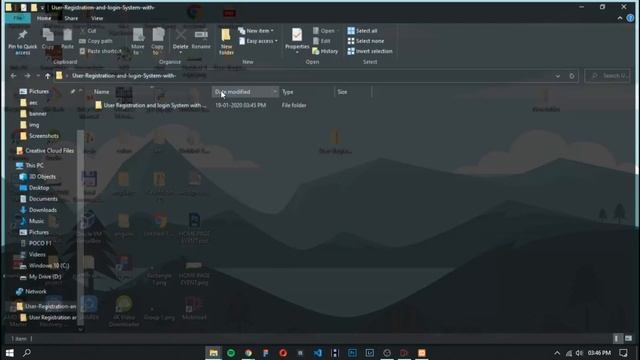Sort by the Type column

(287, 92)
